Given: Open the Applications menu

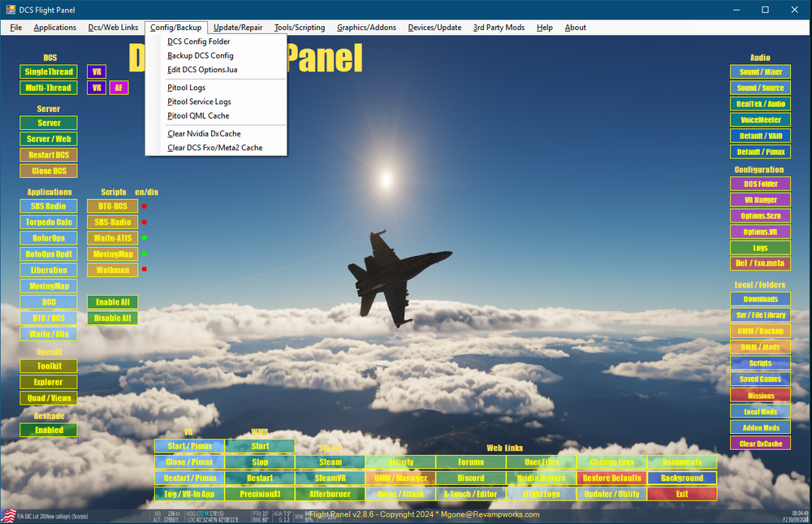Looking at the screenshot, I should [x=55, y=28].
